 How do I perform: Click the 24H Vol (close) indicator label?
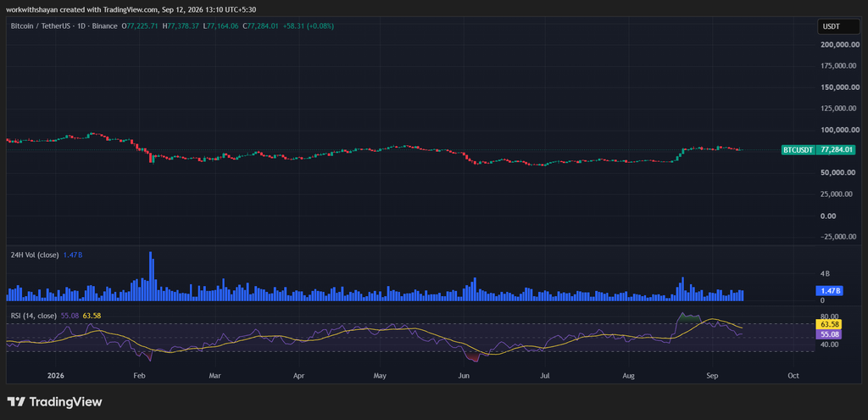pyautogui.click(x=34, y=255)
